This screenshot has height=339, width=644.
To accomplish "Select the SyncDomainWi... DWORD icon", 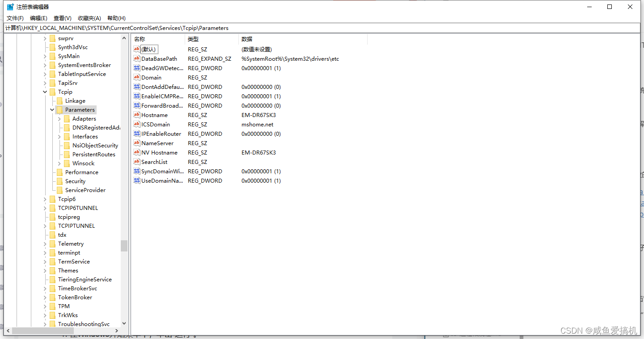I will click(x=137, y=171).
